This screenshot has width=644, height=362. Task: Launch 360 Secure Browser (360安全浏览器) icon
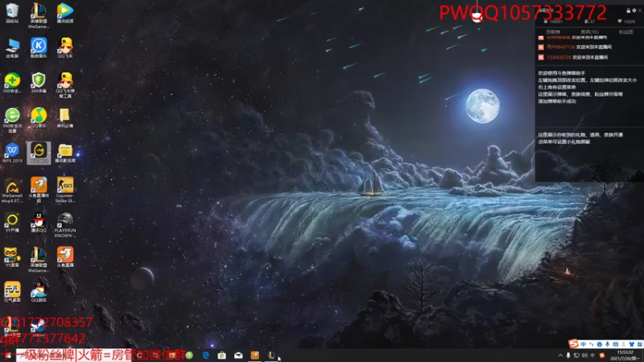tap(12, 121)
